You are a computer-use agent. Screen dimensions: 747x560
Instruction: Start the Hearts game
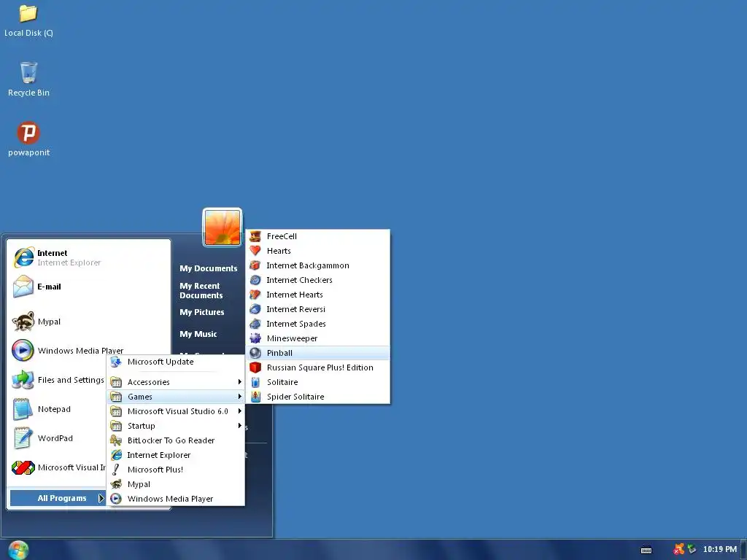tap(318, 251)
